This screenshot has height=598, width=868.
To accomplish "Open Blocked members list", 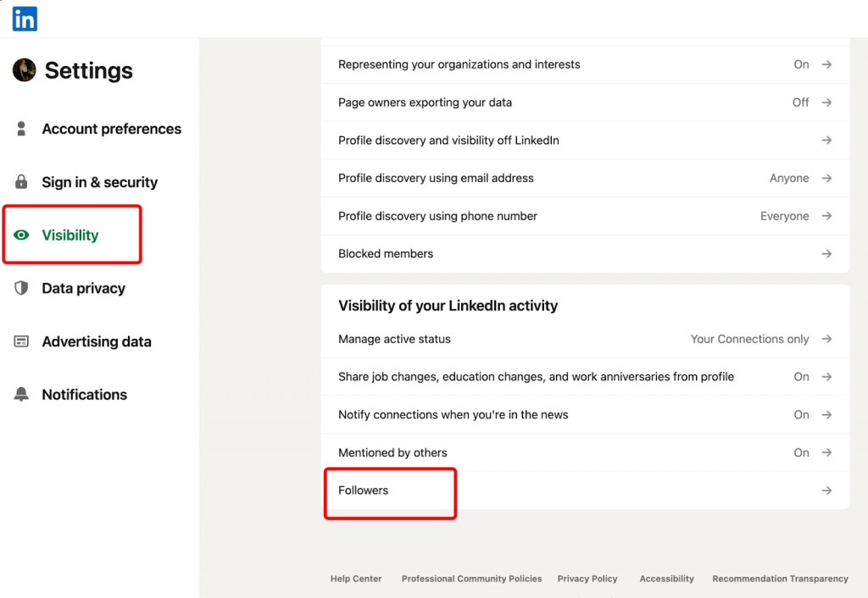I will pyautogui.click(x=386, y=254).
